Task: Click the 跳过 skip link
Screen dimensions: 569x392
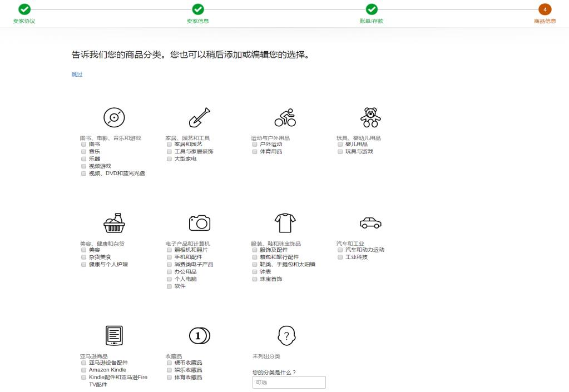Action: (x=77, y=75)
